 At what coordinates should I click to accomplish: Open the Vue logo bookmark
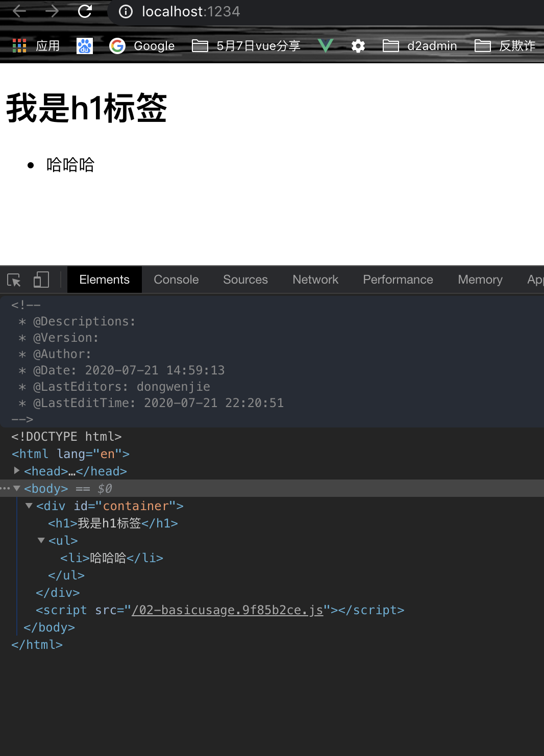point(325,46)
